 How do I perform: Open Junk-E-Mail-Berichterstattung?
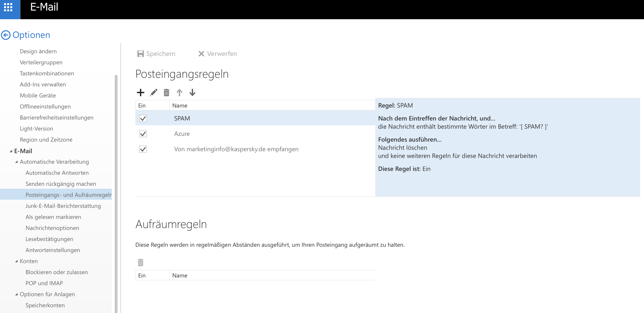pyautogui.click(x=63, y=206)
